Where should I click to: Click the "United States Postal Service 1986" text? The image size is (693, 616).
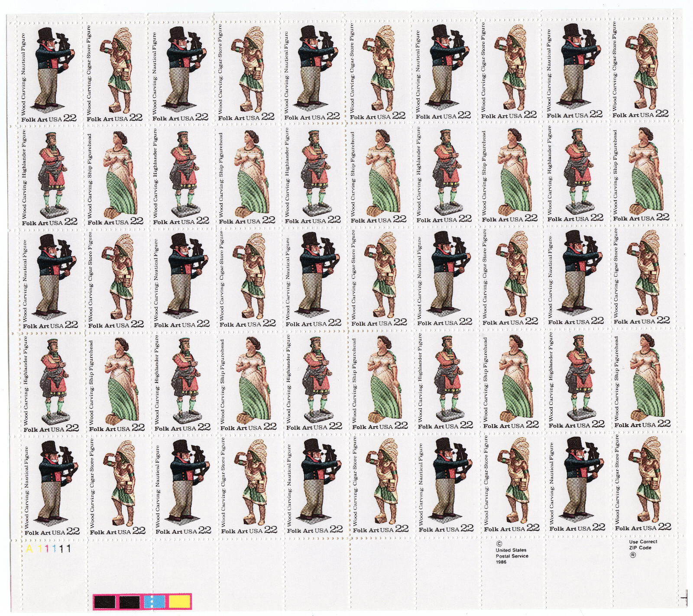(x=512, y=556)
